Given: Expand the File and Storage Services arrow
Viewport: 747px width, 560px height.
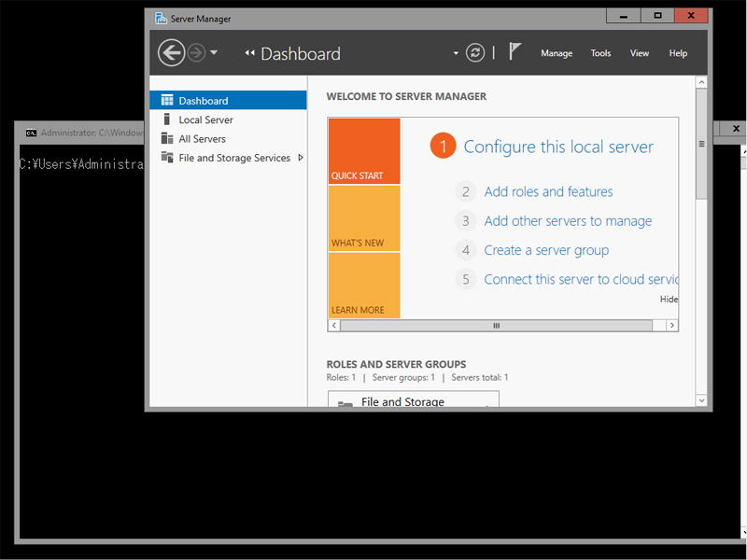Looking at the screenshot, I should pyautogui.click(x=300, y=158).
